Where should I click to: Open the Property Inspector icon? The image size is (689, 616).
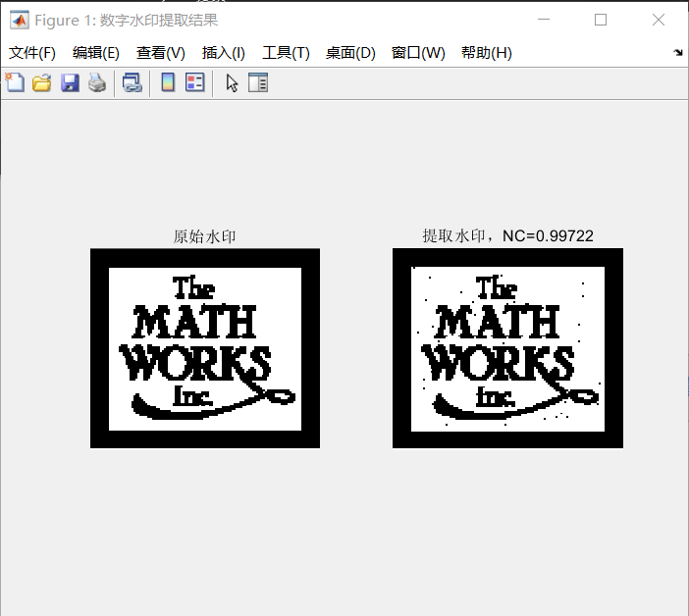coord(258,82)
